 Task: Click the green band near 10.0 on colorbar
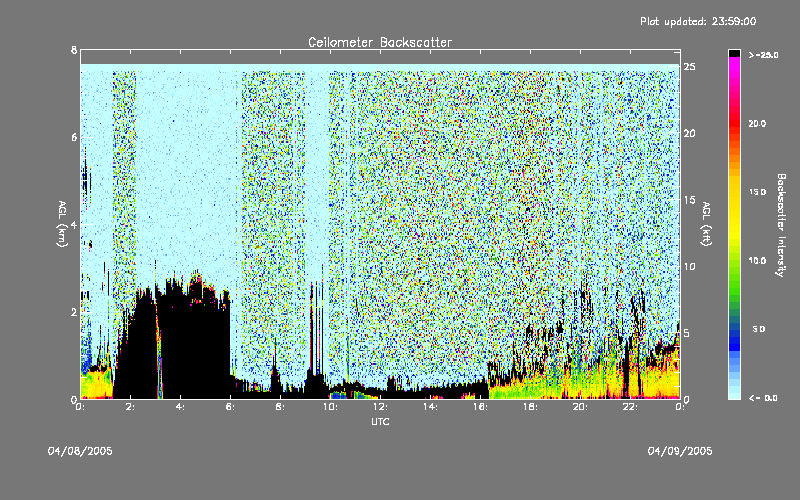[x=734, y=261]
